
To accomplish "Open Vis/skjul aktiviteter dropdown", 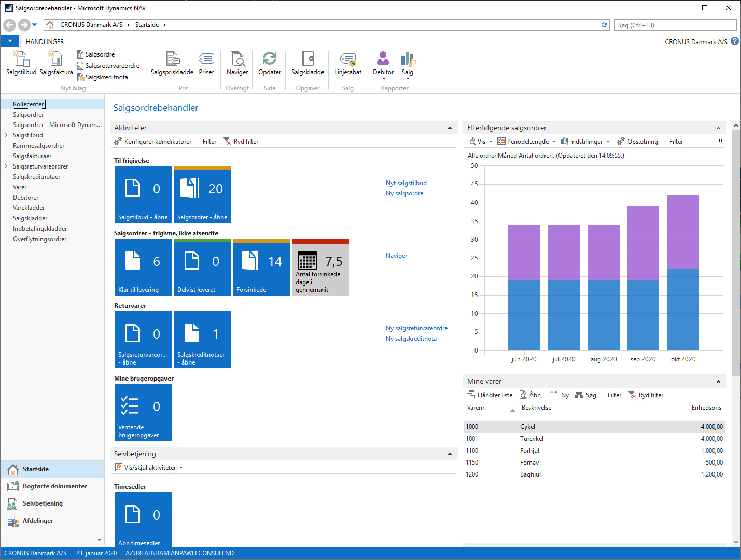I will [149, 468].
